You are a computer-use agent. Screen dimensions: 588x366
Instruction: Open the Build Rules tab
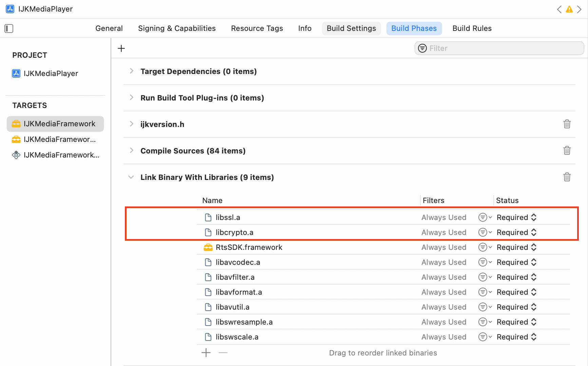472,29
